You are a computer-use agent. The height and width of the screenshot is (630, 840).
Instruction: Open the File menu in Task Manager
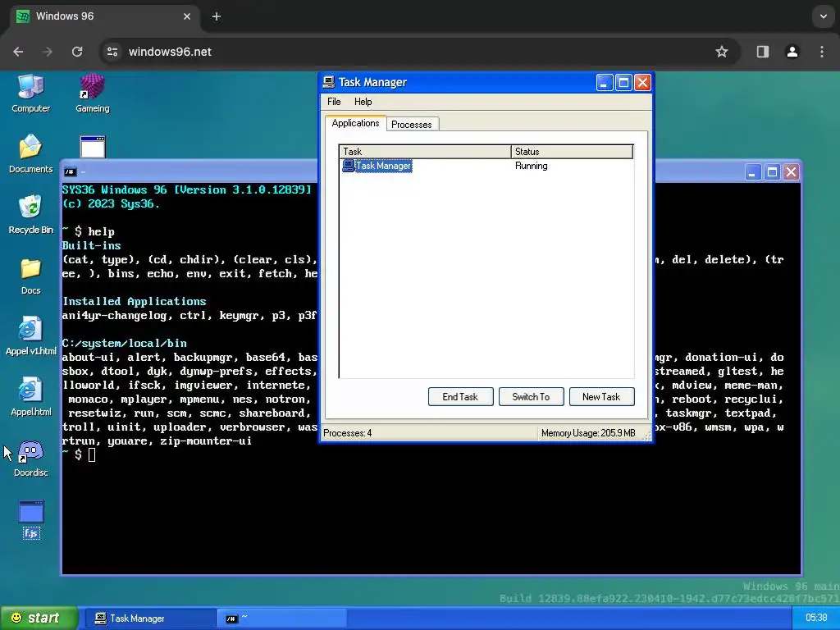[x=334, y=102]
